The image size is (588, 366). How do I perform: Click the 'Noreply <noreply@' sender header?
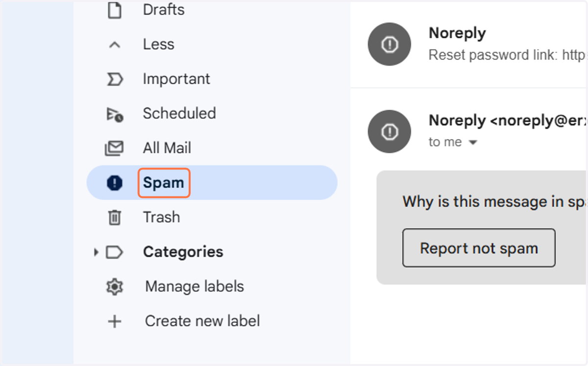tap(508, 121)
